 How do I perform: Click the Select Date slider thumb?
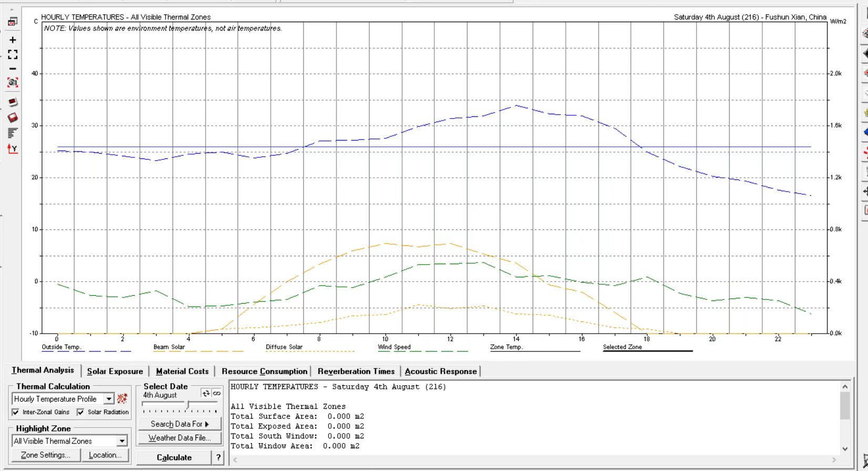[x=187, y=405]
